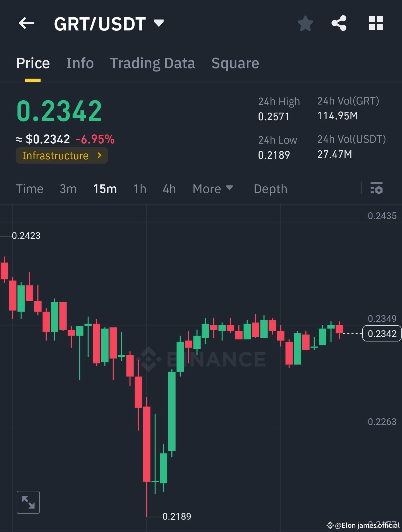
Task: Open the share options with the share icon
Action: (339, 23)
